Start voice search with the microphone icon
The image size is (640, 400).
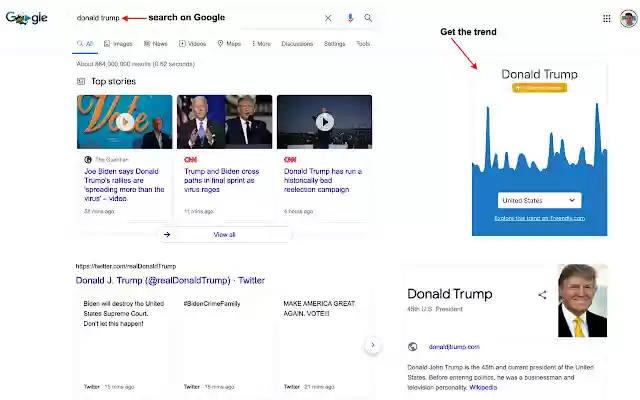[x=350, y=18]
